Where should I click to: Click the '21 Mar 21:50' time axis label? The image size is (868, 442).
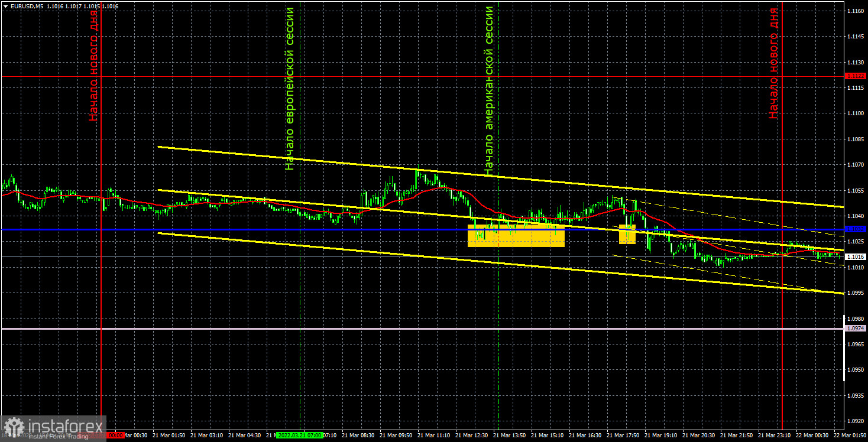tap(736, 435)
